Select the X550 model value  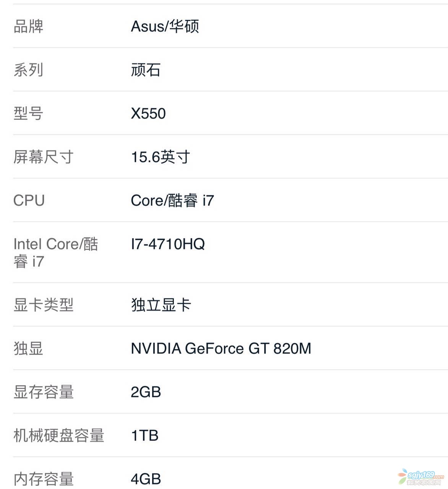pyautogui.click(x=148, y=113)
